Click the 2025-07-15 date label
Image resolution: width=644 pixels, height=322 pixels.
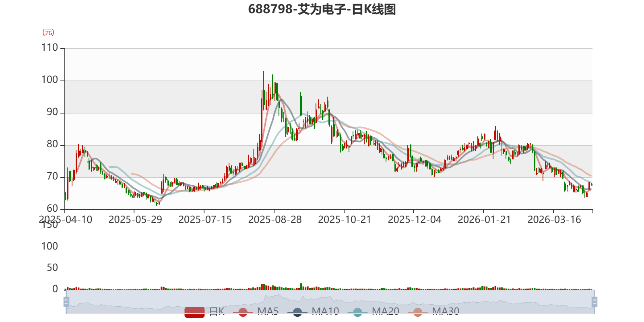(205, 220)
